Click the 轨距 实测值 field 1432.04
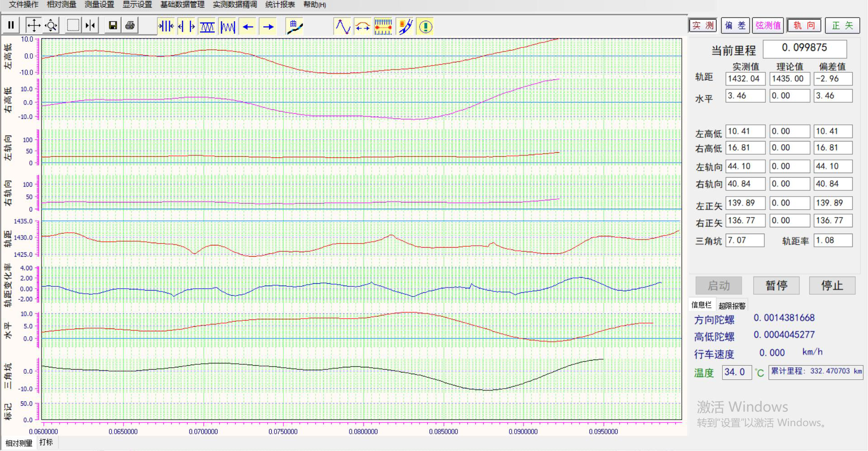Image resolution: width=868 pixels, height=451 pixels. pyautogui.click(x=745, y=79)
